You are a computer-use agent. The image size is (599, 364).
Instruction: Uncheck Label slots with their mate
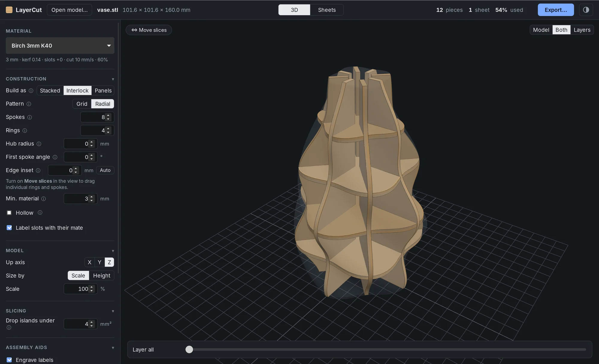pos(9,228)
